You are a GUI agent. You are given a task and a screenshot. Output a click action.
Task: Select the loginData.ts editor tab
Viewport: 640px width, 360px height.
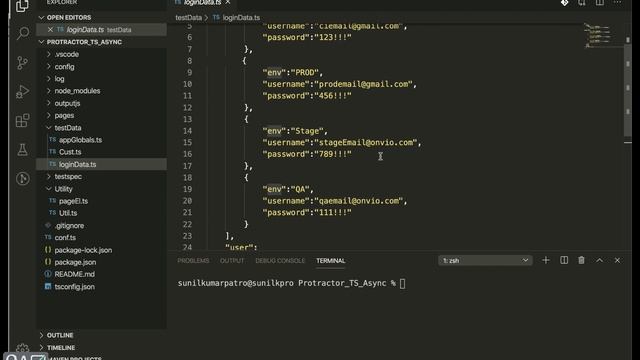pyautogui.click(x=202, y=2)
